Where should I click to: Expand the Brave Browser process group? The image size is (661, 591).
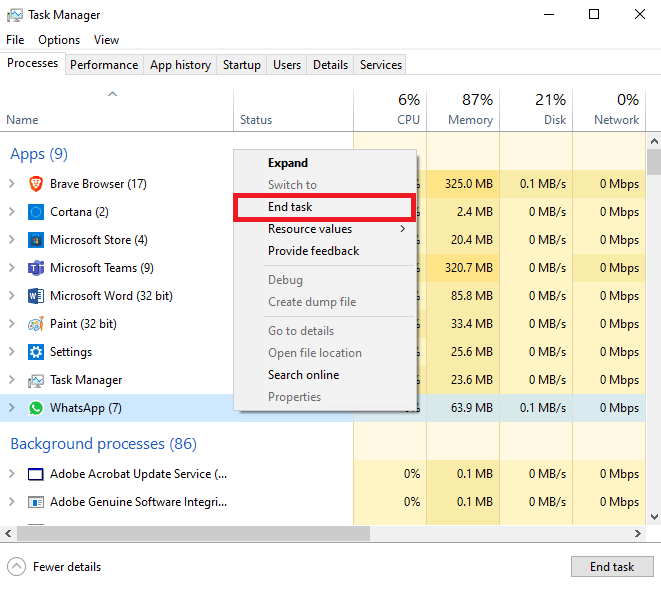(12, 184)
